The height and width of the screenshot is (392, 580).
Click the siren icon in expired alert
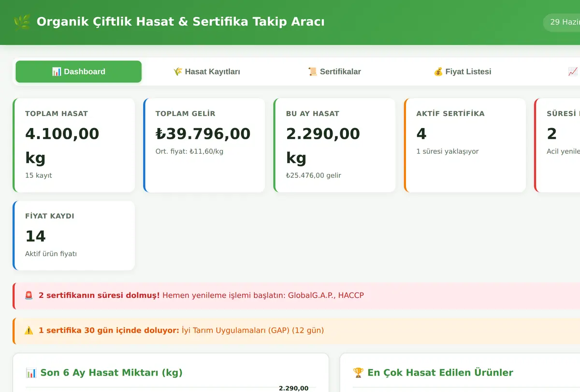29,295
